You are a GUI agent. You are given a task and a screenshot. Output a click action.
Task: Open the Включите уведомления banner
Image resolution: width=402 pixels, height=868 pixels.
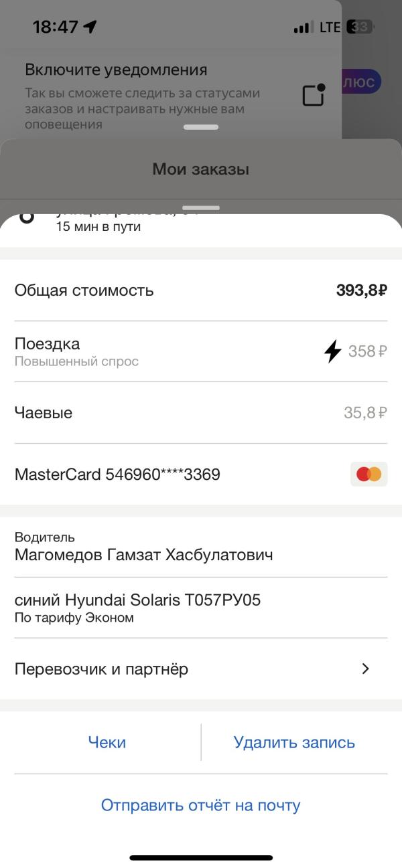coord(171,94)
